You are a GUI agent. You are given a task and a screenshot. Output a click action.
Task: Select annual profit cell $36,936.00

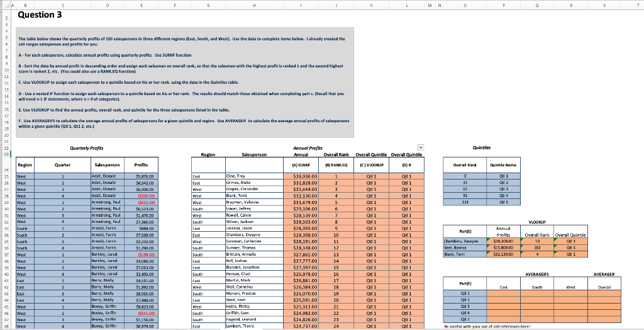coord(301,176)
